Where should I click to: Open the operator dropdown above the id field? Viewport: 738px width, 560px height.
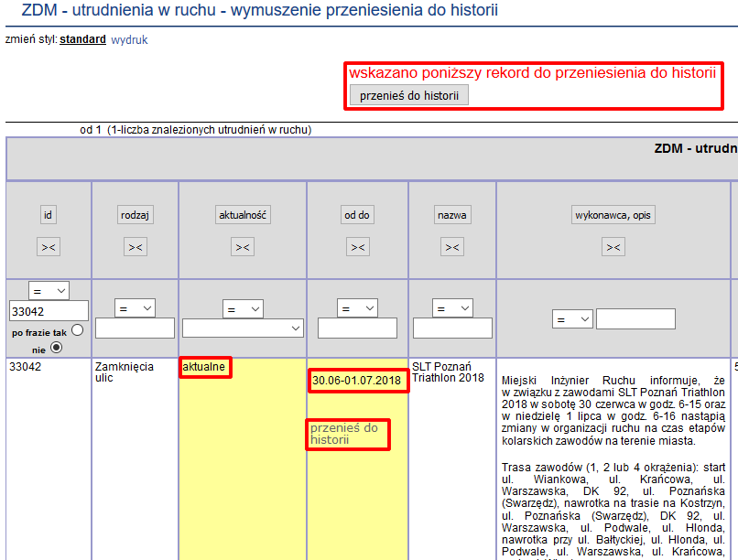click(49, 290)
